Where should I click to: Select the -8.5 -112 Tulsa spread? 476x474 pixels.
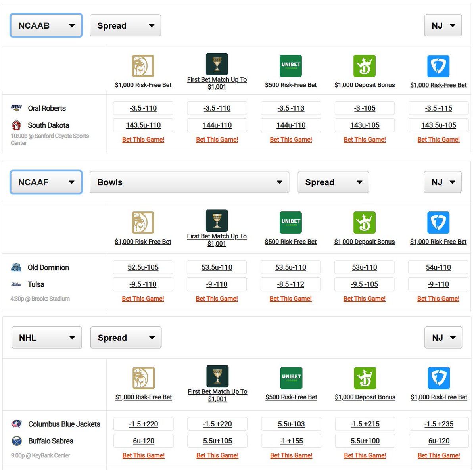(x=291, y=284)
